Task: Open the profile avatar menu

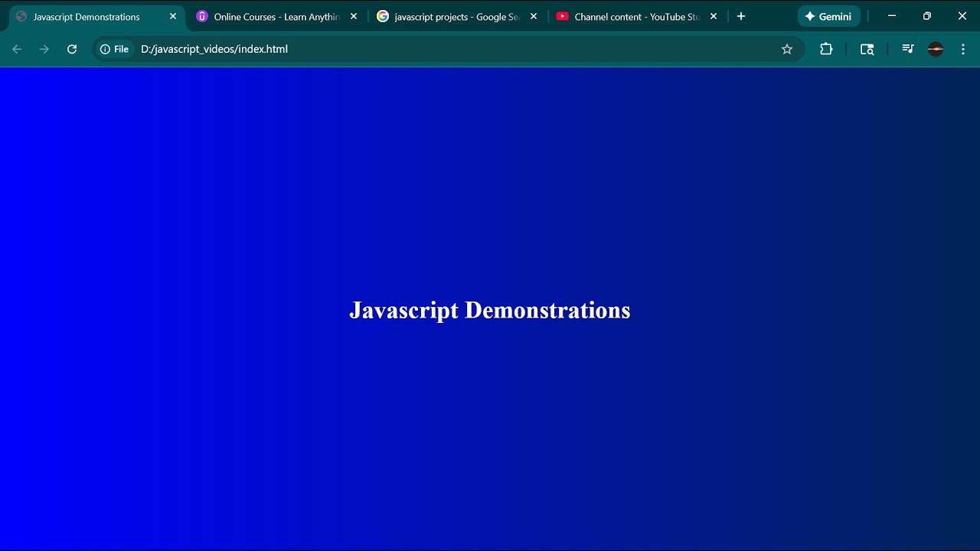Action: tap(936, 49)
